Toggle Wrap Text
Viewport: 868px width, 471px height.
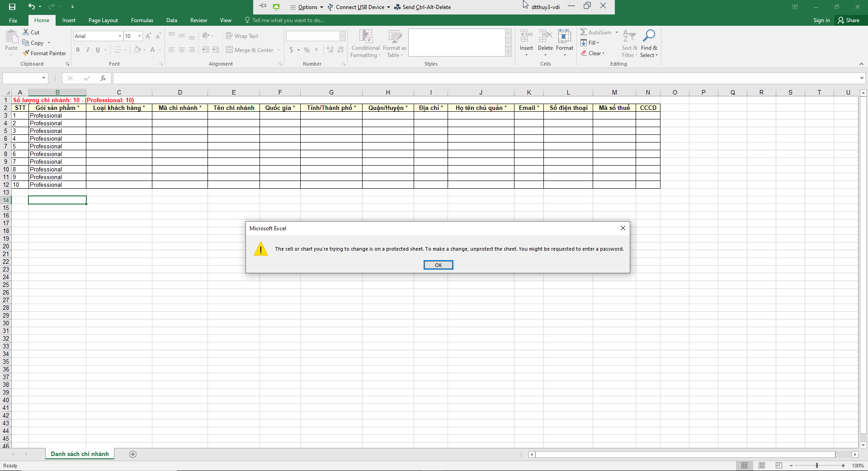pos(242,36)
